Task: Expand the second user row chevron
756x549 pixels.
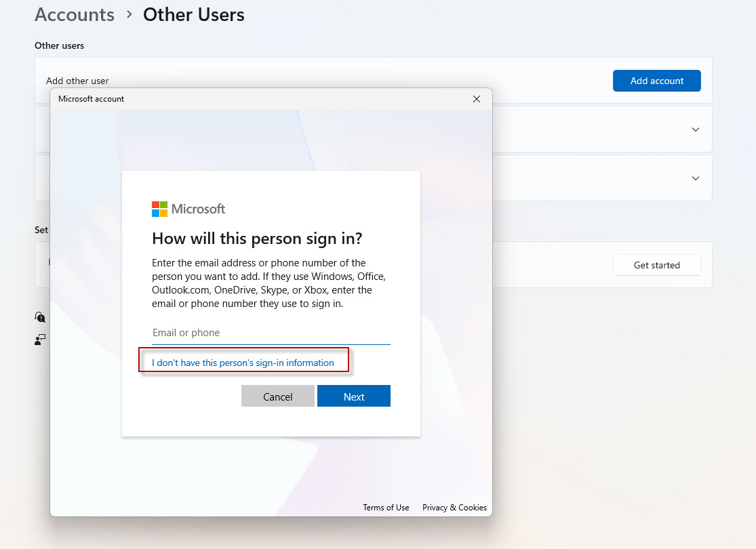Action: (x=695, y=178)
